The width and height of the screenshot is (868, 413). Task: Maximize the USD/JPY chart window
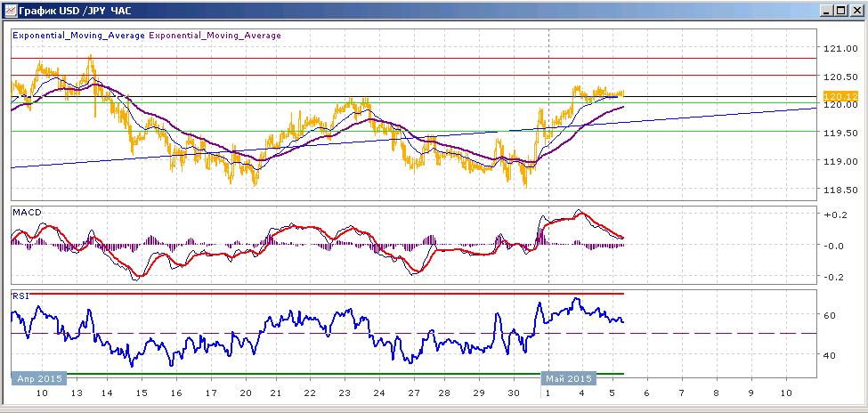[x=841, y=10]
